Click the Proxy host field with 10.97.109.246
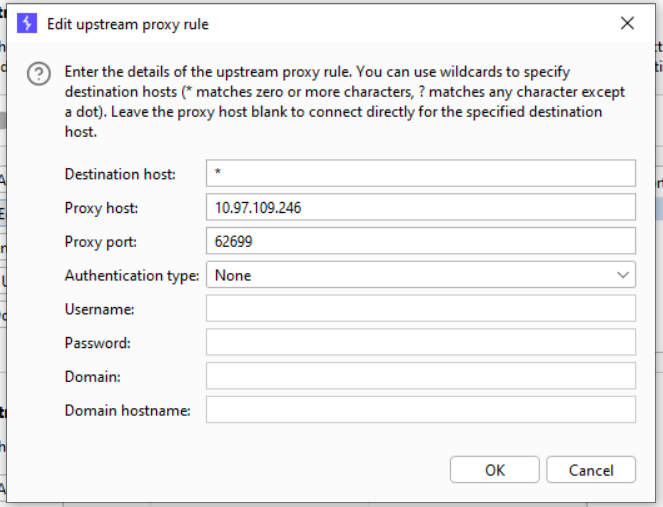The width and height of the screenshot is (663, 507). point(420,208)
